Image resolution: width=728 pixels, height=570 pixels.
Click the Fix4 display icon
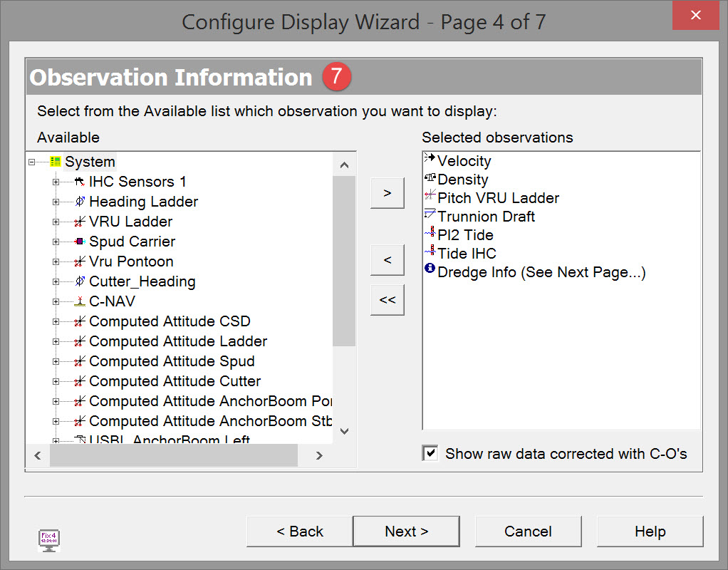tap(48, 539)
